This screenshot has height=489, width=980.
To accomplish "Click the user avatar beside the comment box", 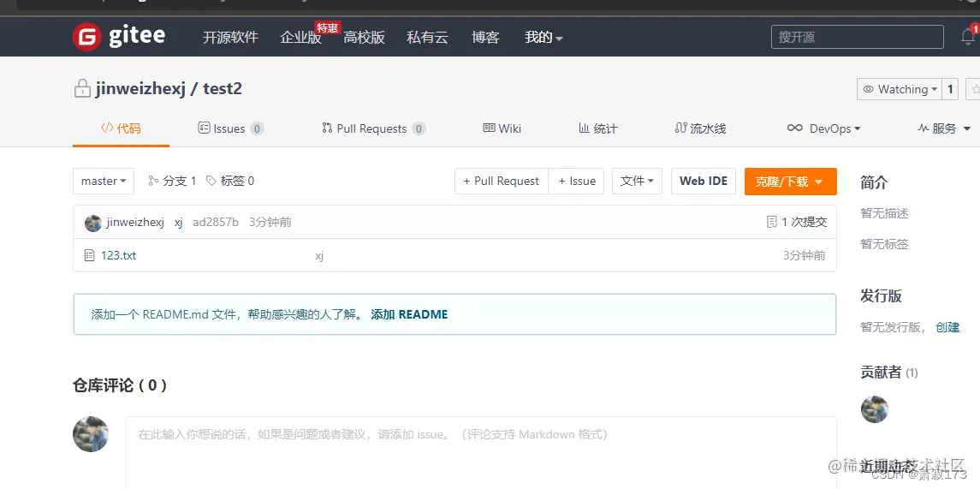I will coord(91,434).
